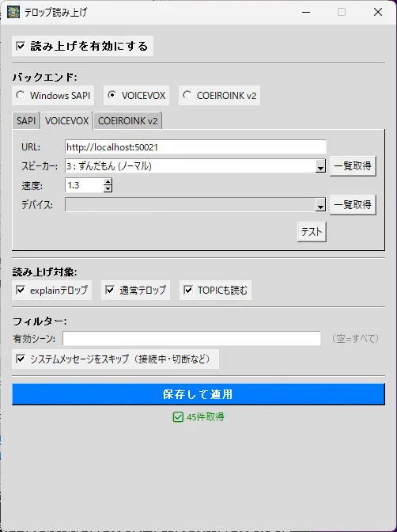
Task: Minimize the テロップ読み上げ window
Action: click(306, 12)
